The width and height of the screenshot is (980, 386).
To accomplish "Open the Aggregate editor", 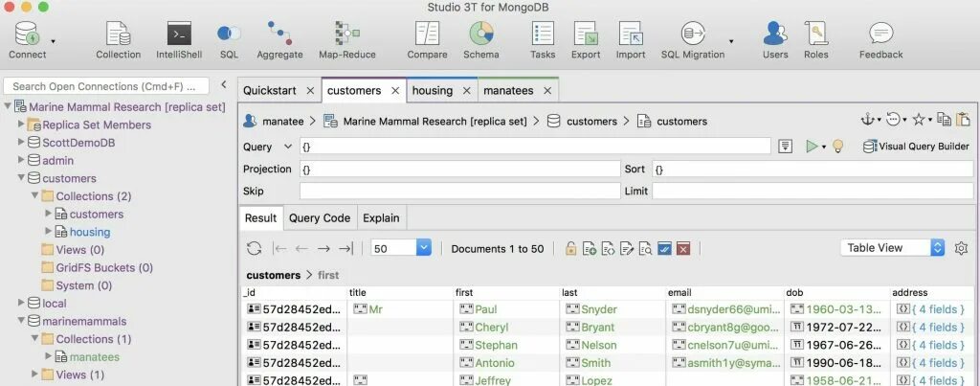I will [x=280, y=34].
